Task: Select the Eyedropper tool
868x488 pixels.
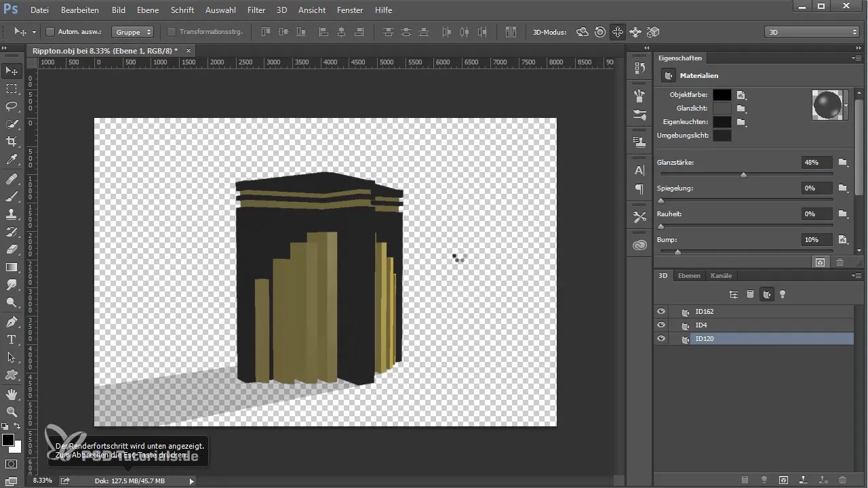Action: (12, 159)
